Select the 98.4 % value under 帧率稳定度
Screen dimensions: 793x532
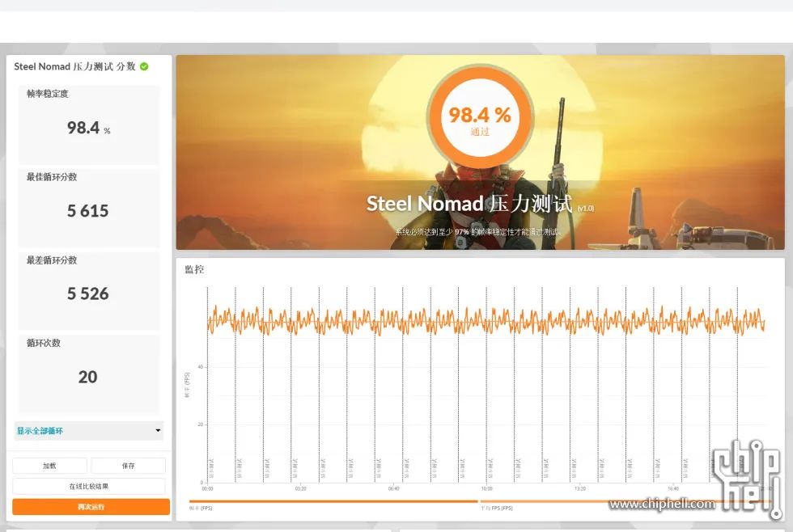pyautogui.click(x=88, y=128)
